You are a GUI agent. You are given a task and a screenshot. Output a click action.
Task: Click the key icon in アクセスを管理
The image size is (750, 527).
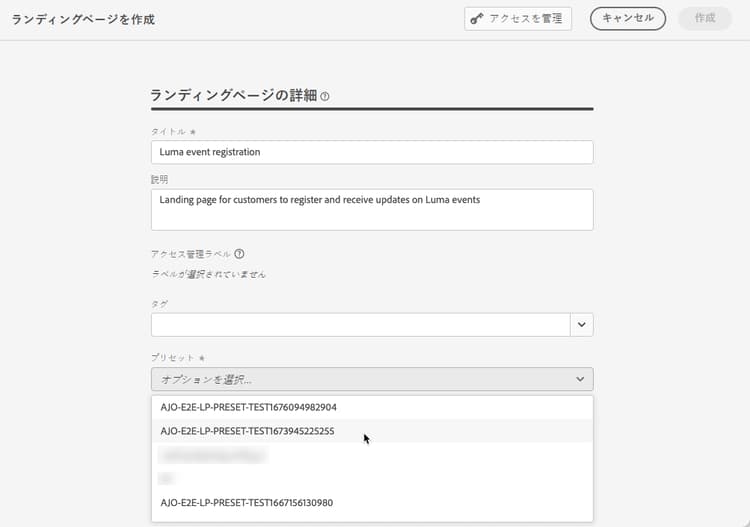(x=476, y=19)
